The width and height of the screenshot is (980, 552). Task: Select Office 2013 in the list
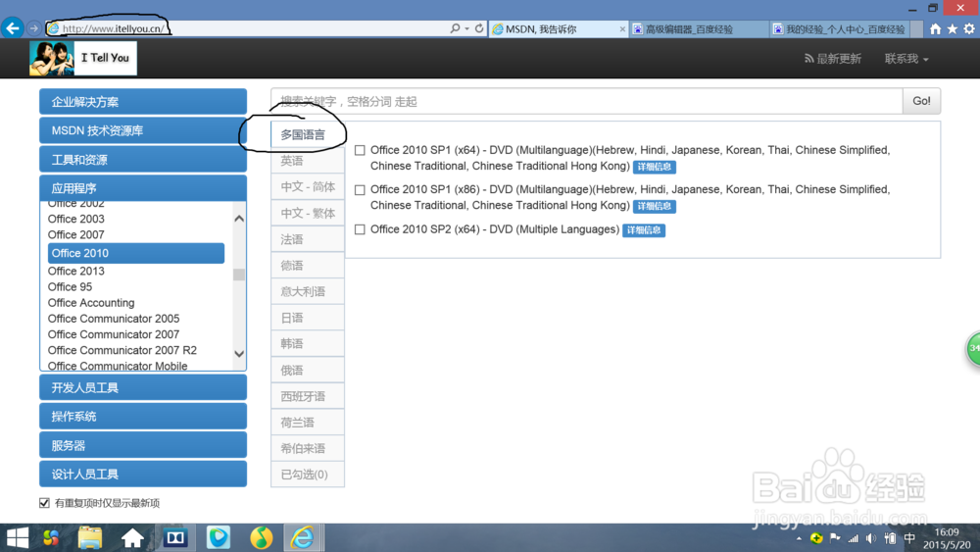pos(76,272)
